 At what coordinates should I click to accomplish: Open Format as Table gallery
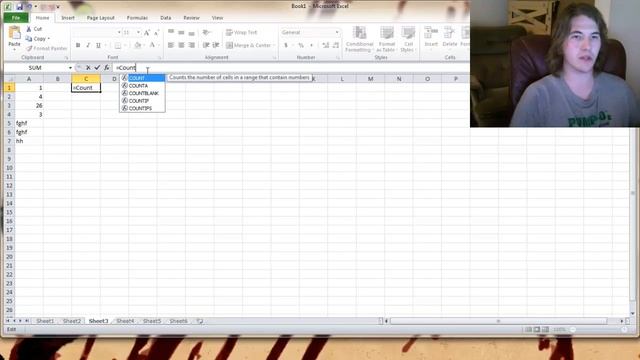pos(387,39)
